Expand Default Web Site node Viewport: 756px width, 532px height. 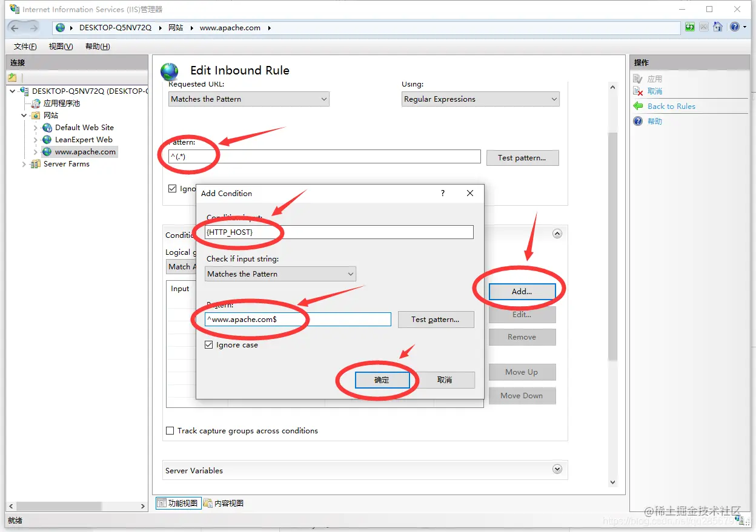pyautogui.click(x=36, y=128)
